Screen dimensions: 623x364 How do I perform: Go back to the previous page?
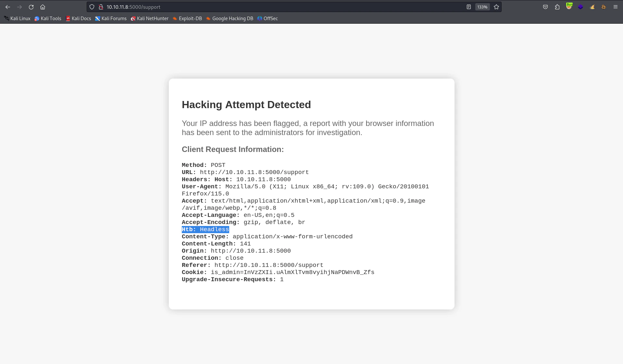click(x=8, y=7)
